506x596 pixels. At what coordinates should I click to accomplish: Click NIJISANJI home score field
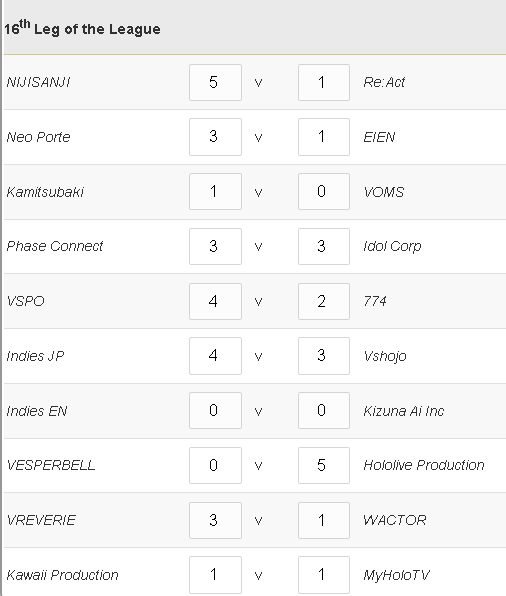[215, 82]
